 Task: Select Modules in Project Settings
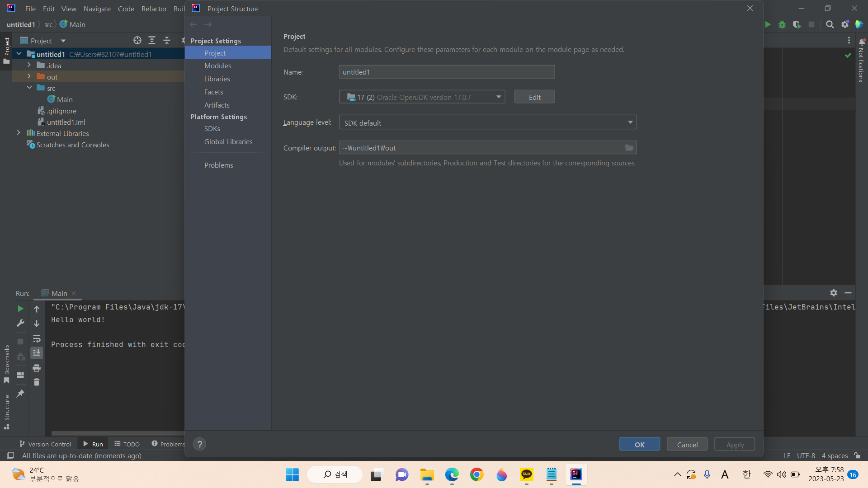click(x=217, y=66)
